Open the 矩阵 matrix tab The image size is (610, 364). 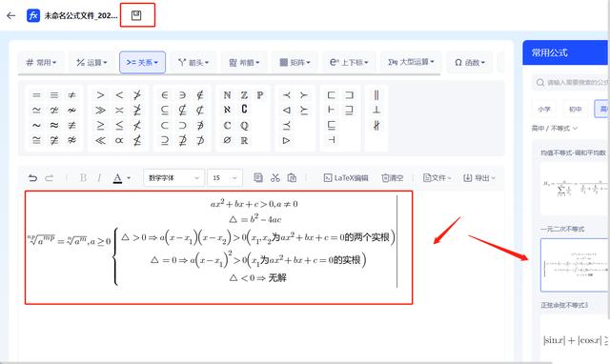[x=295, y=62]
